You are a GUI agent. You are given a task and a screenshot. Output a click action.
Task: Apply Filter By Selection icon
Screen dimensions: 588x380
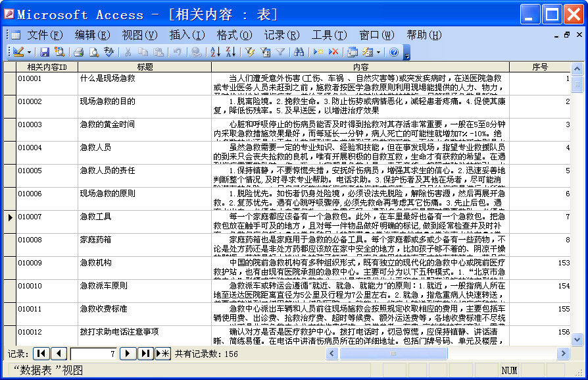pos(250,52)
